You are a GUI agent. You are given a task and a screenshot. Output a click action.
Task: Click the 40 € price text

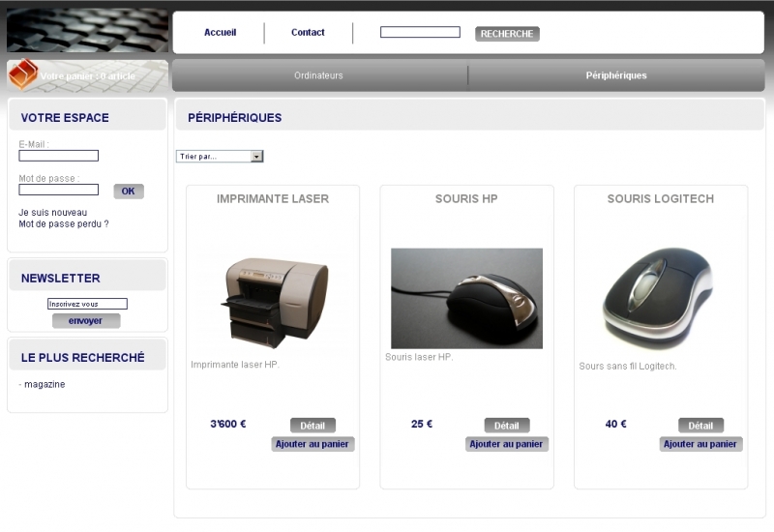point(615,424)
